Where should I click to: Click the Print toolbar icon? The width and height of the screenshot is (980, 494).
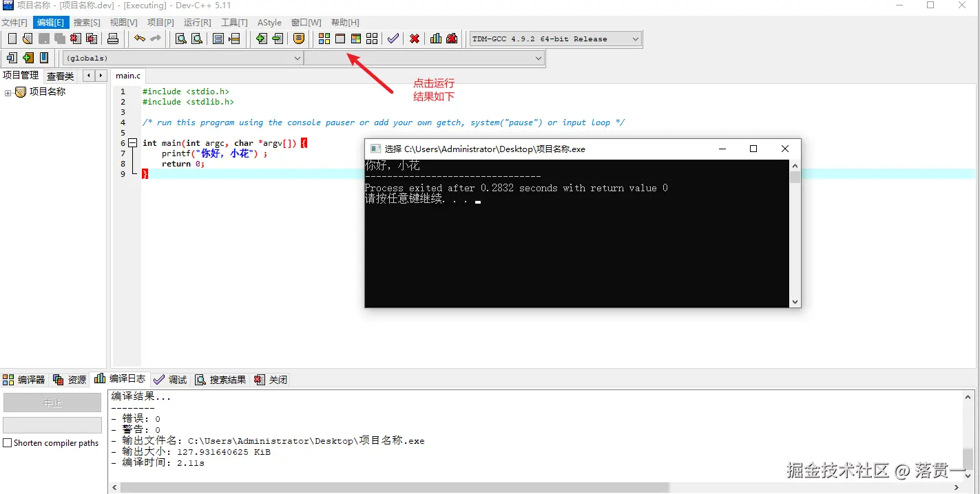coord(113,39)
